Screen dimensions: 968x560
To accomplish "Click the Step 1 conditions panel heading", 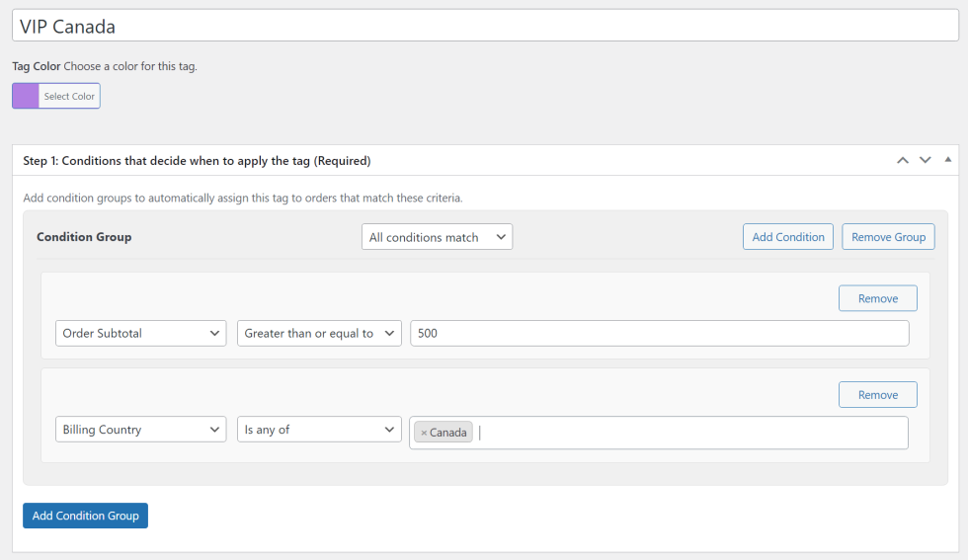I will 197,160.
